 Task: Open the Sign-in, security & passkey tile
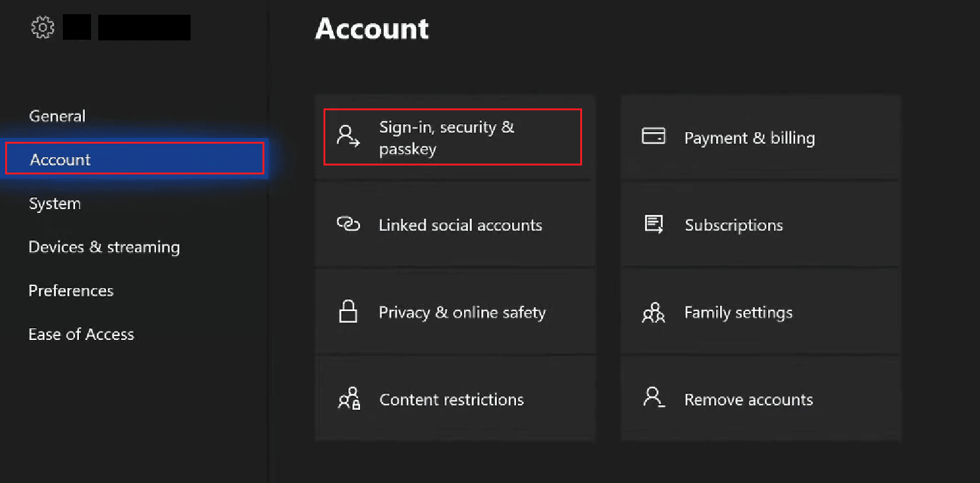452,137
